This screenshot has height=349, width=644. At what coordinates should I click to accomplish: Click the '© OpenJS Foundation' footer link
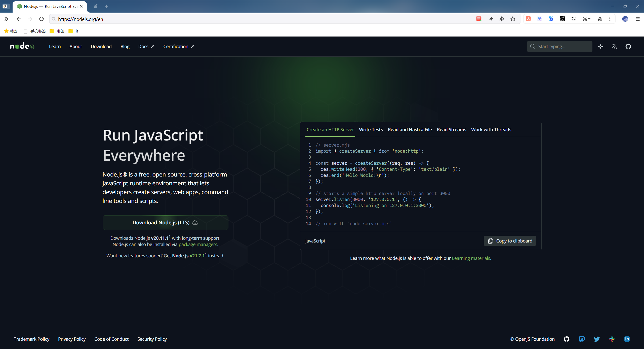(532, 339)
